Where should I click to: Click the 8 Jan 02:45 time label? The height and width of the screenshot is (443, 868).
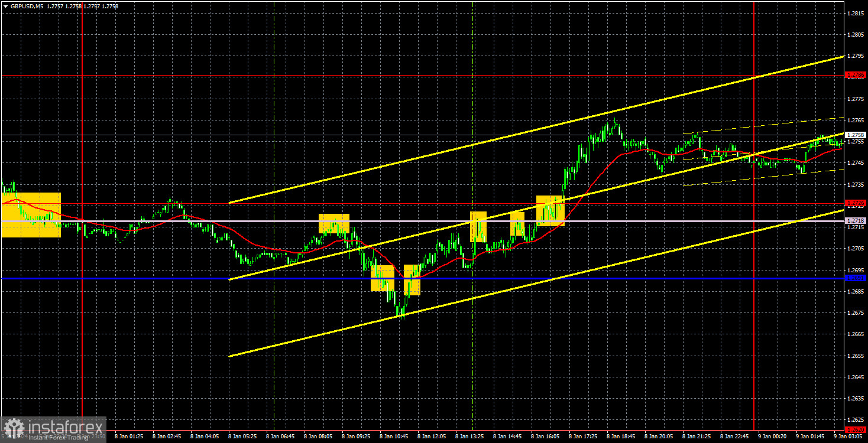click(x=167, y=437)
